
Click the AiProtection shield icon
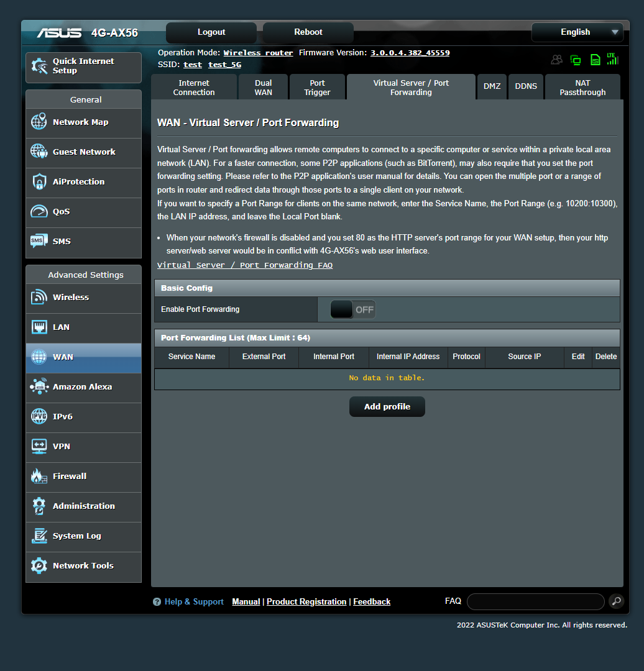point(39,181)
